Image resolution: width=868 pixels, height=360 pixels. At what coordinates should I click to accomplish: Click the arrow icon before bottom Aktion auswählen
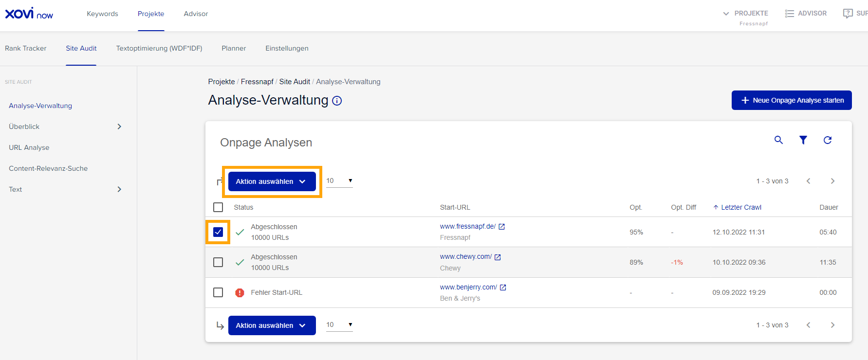click(x=220, y=325)
